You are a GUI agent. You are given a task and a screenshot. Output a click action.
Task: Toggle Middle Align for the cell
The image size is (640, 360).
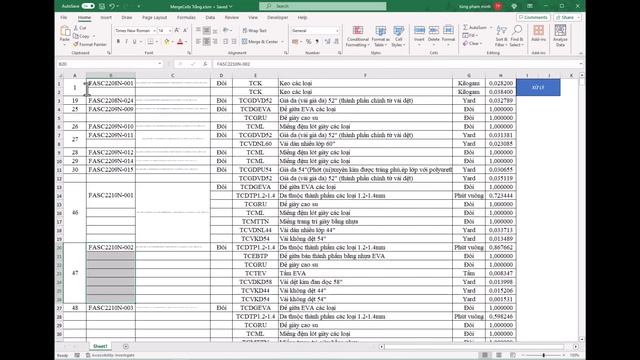click(207, 31)
